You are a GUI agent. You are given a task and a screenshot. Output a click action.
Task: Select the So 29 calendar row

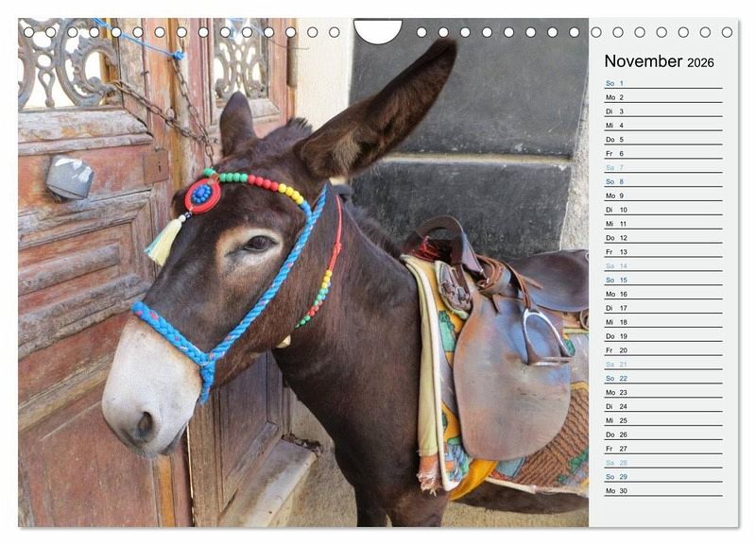pyautogui.click(x=663, y=477)
